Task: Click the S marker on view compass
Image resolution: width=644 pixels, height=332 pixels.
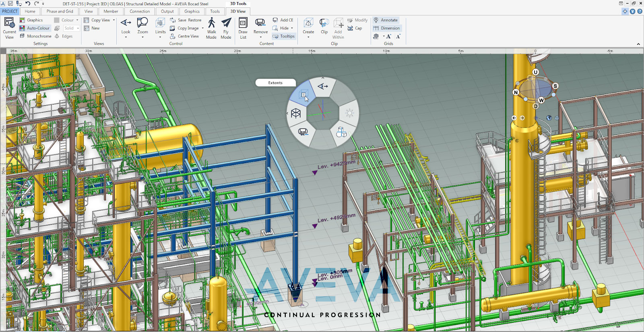Action: pyautogui.click(x=555, y=86)
